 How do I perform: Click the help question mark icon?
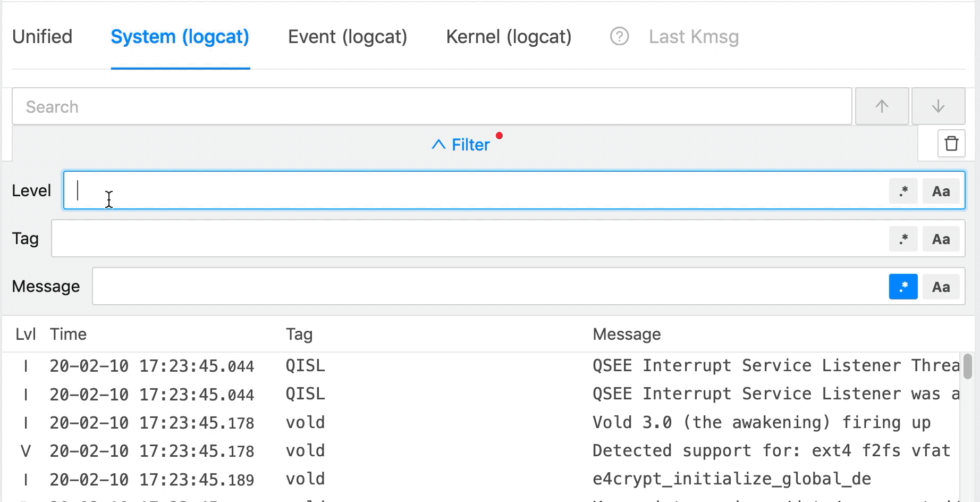pos(619,37)
